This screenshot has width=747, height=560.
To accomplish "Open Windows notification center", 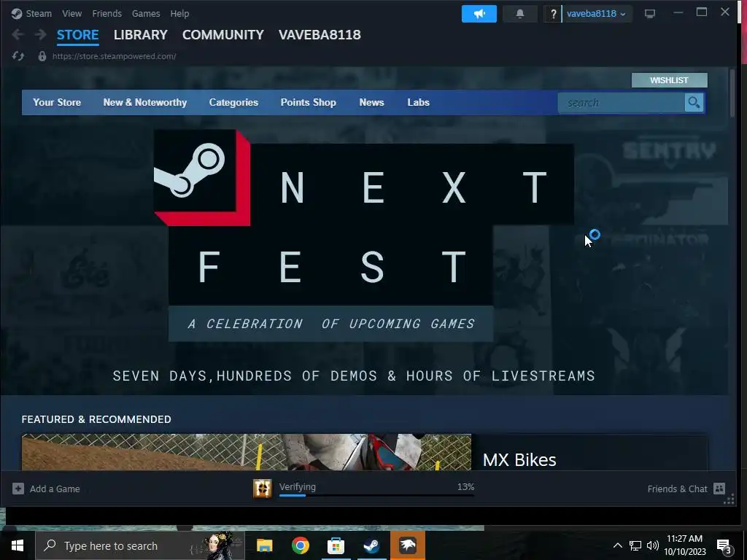I will click(724, 546).
